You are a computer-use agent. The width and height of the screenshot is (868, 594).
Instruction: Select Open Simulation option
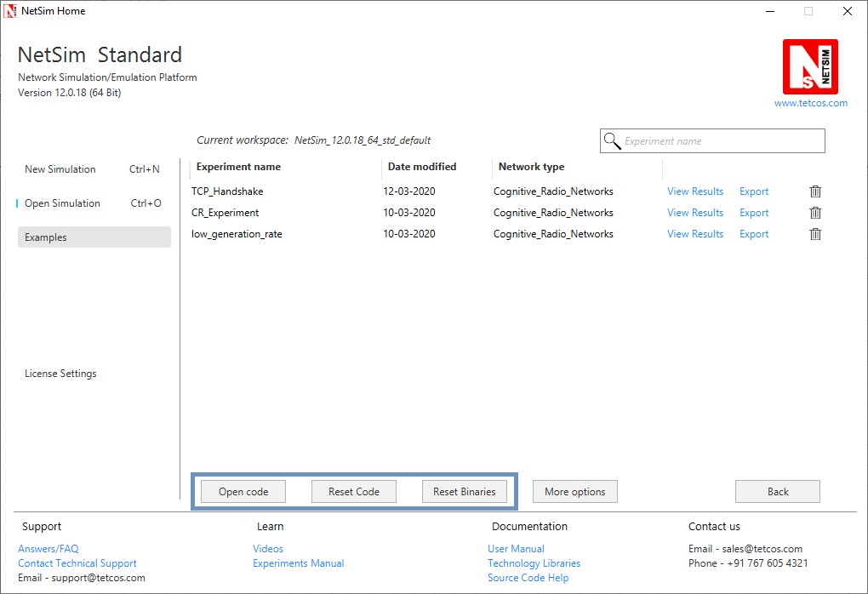(64, 203)
